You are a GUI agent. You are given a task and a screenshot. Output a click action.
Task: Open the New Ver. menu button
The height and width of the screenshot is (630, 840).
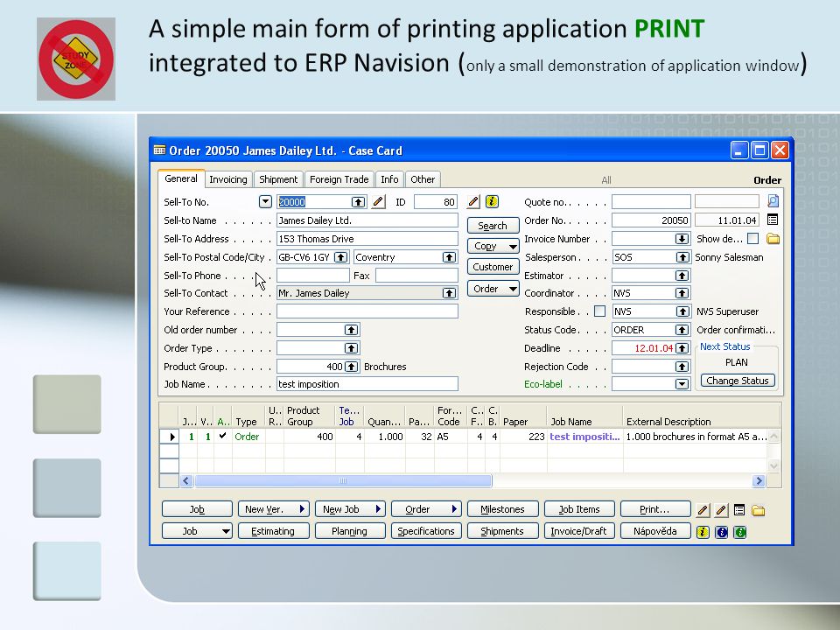273,509
